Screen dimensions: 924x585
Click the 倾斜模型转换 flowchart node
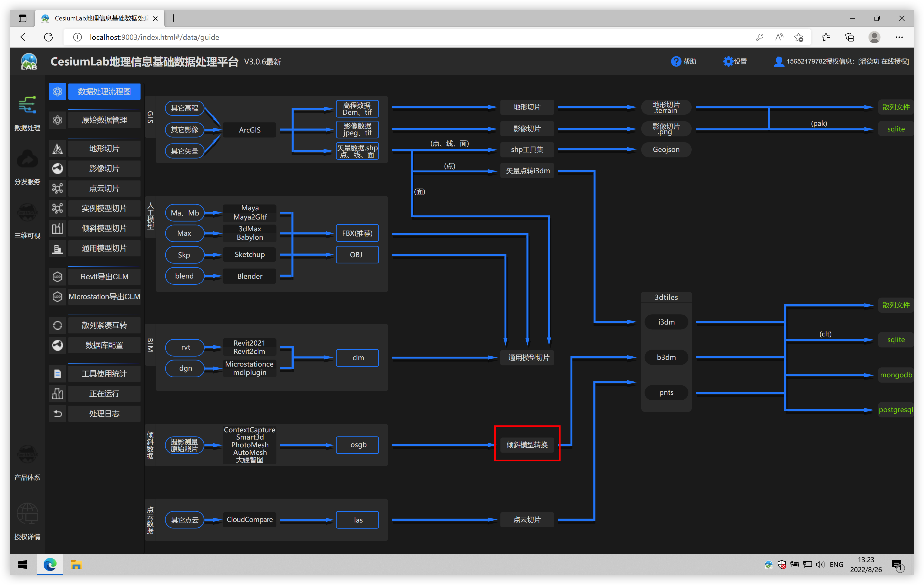click(527, 444)
